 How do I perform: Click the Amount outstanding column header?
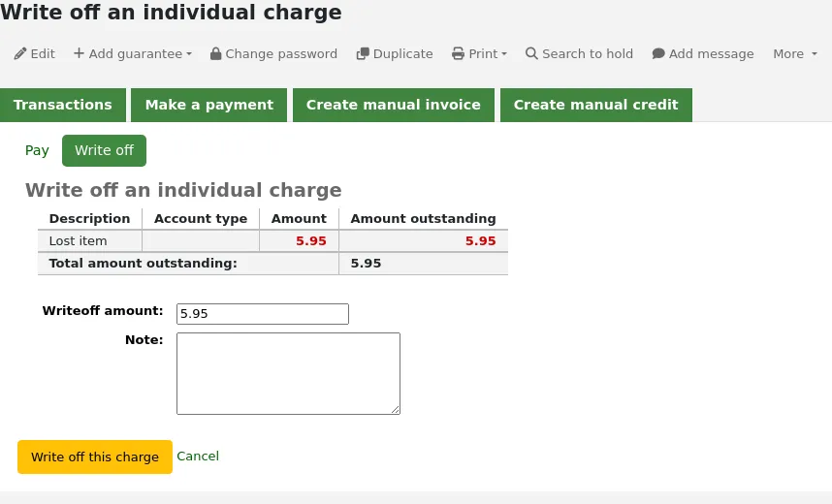click(424, 219)
